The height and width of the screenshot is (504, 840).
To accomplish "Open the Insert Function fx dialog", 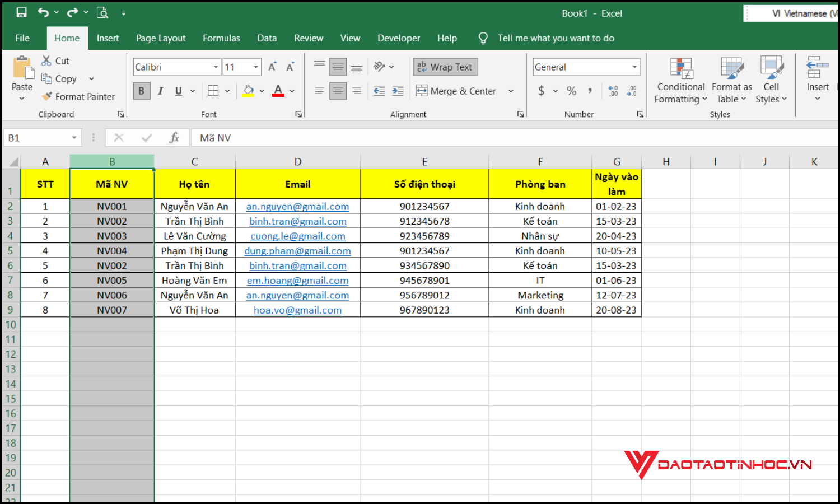I will pos(174,138).
